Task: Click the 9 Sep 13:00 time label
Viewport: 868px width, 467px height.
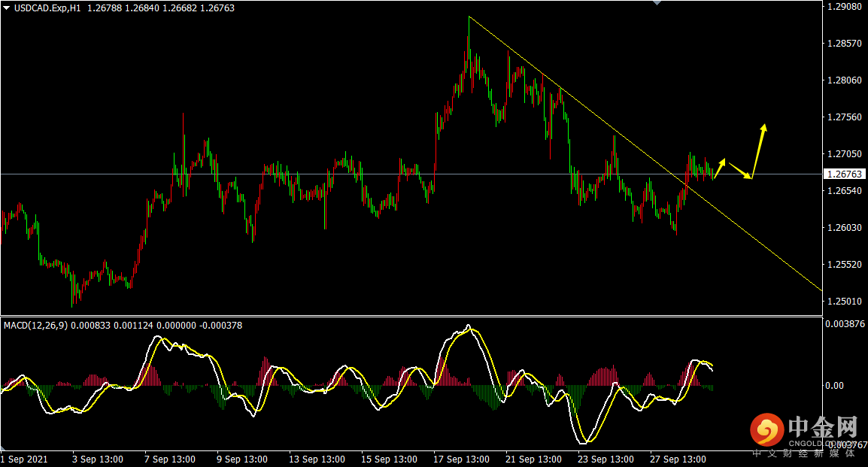Action: 243,459
